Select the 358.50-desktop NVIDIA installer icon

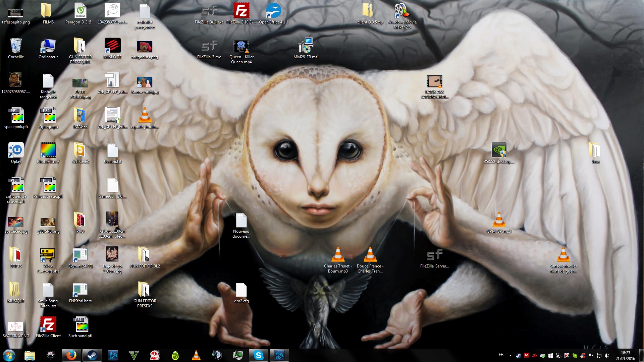[x=499, y=153]
